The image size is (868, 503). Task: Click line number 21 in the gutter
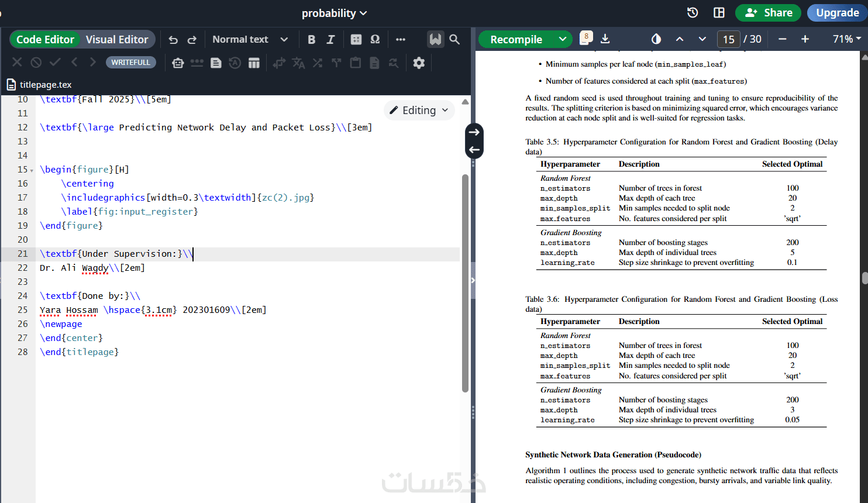coord(22,254)
